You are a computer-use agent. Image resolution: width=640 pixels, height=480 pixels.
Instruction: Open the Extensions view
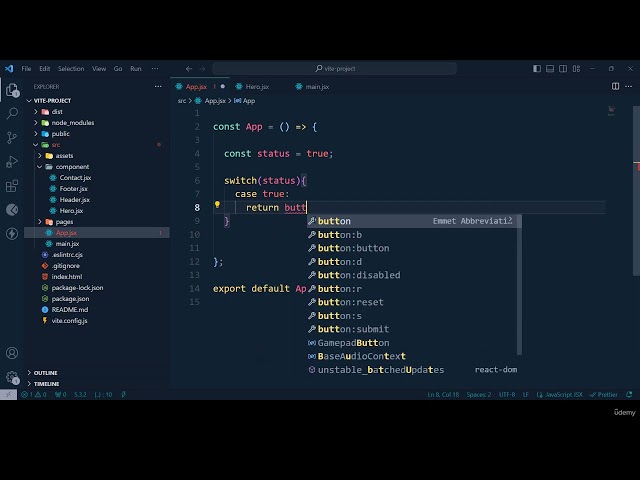pyautogui.click(x=12, y=186)
